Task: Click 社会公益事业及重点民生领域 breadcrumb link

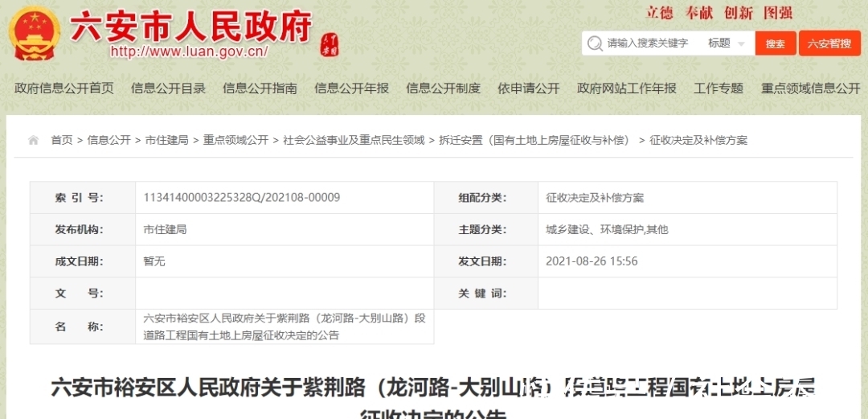Action: (x=354, y=140)
